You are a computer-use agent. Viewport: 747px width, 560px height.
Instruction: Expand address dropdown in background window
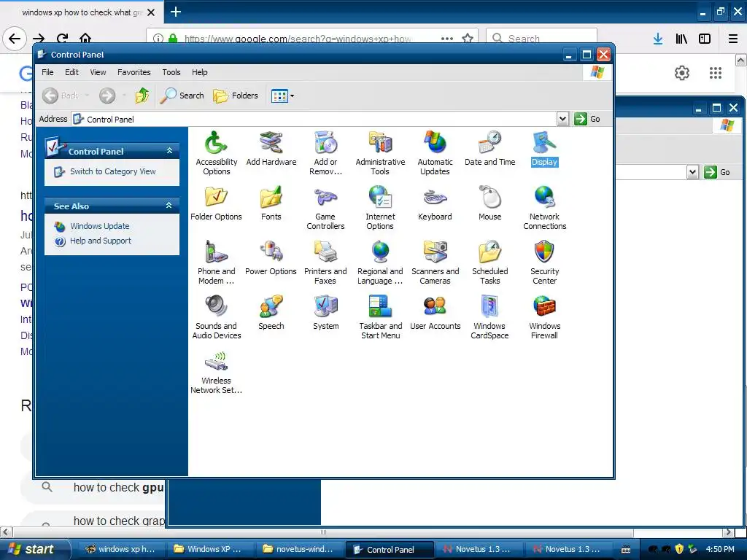point(692,172)
